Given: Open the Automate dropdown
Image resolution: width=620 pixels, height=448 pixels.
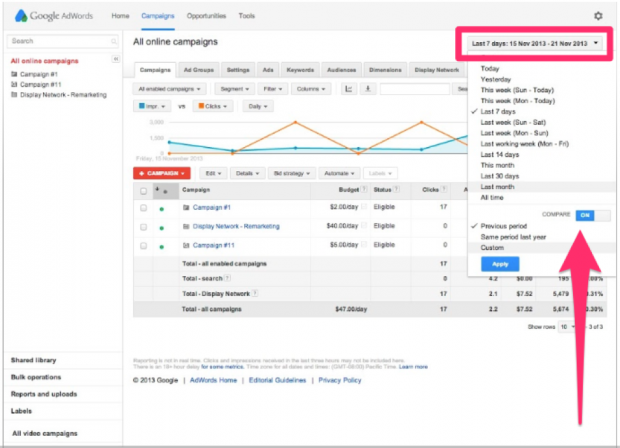Looking at the screenshot, I should click(339, 173).
